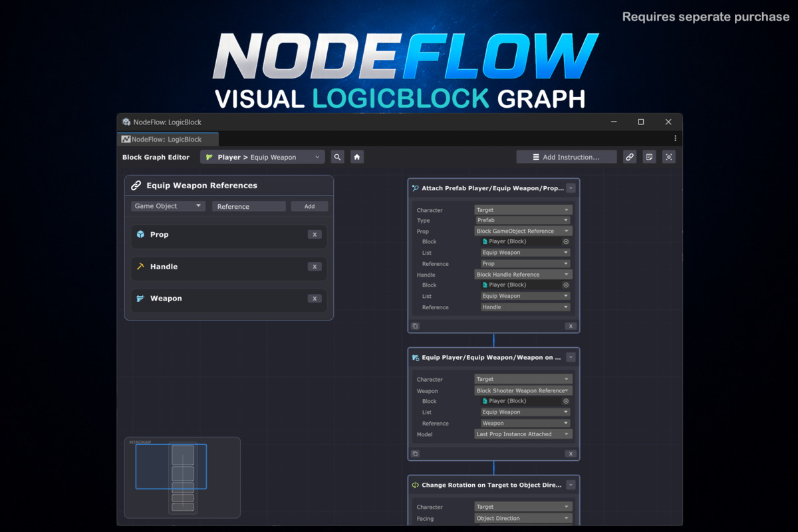Select the NodeFlow: LogicBlock tab
The image size is (798, 532).
[168, 139]
